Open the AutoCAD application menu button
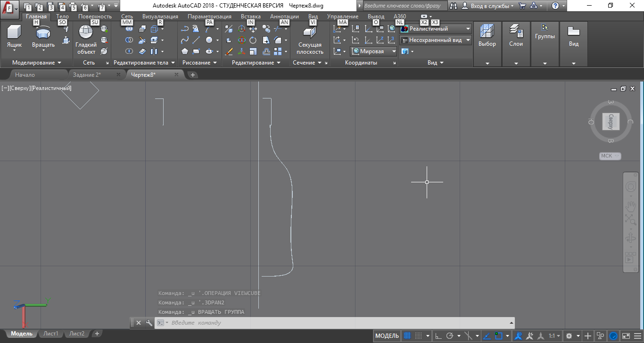This screenshot has width=644, height=343. [x=9, y=8]
